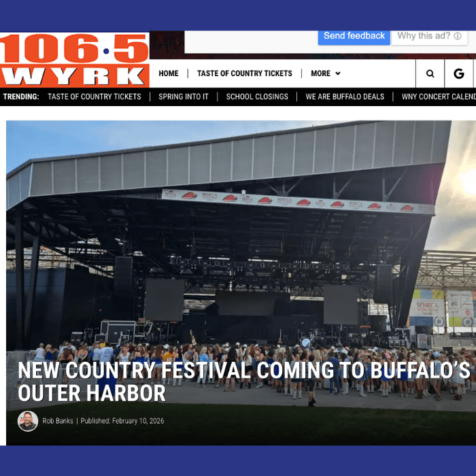Expand the MORE menu chevron
476x476 pixels.
(x=337, y=73)
